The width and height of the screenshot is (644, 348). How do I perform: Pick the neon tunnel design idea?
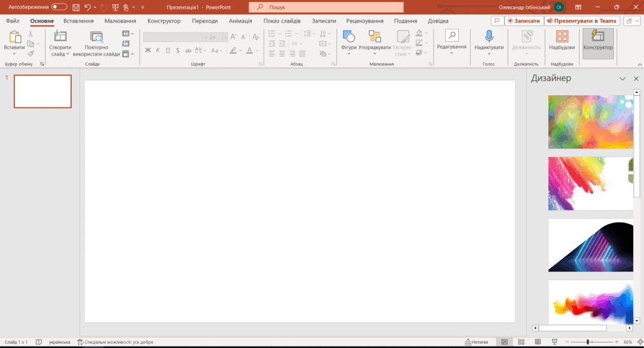click(x=591, y=245)
